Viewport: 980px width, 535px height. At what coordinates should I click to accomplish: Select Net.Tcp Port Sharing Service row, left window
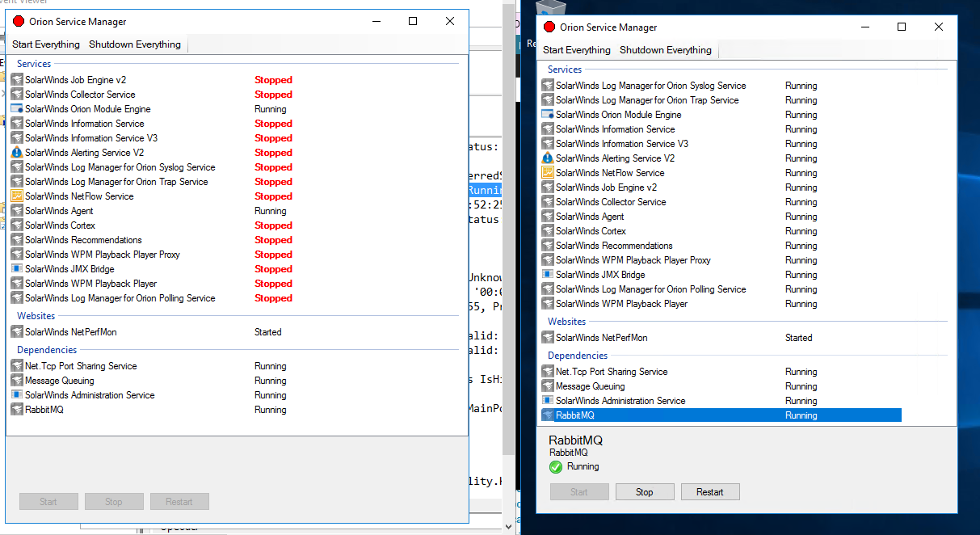190,366
